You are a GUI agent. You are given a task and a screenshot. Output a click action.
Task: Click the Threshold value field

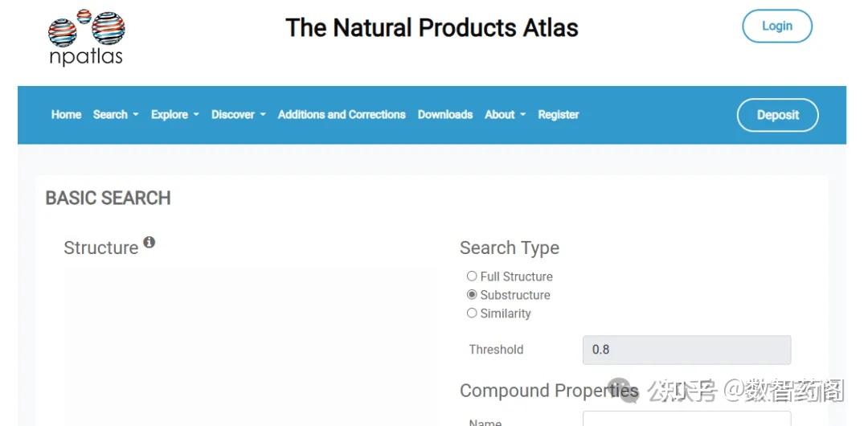(686, 350)
